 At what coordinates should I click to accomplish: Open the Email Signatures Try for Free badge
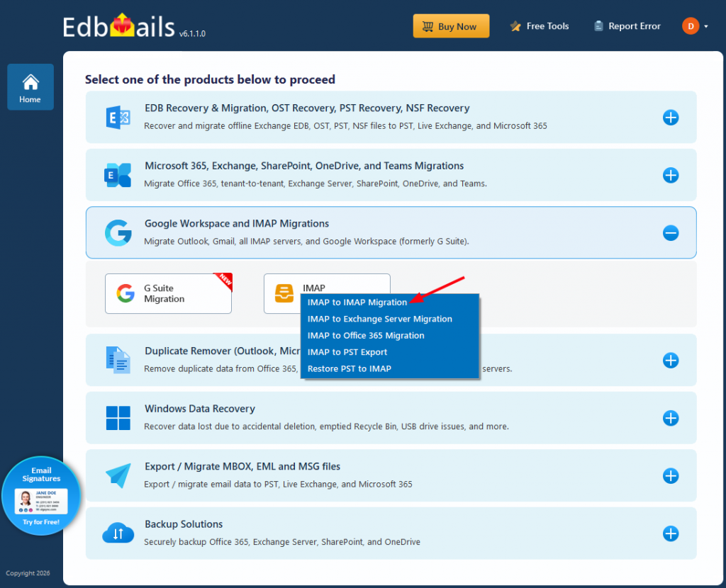(x=41, y=496)
